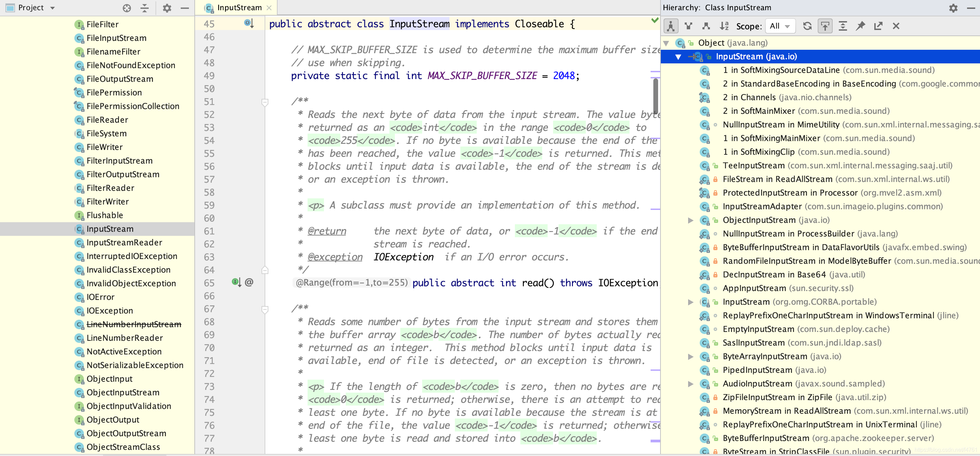Collapse the Javadoc fold marker at line 51
The image size is (980, 456).
(265, 102)
